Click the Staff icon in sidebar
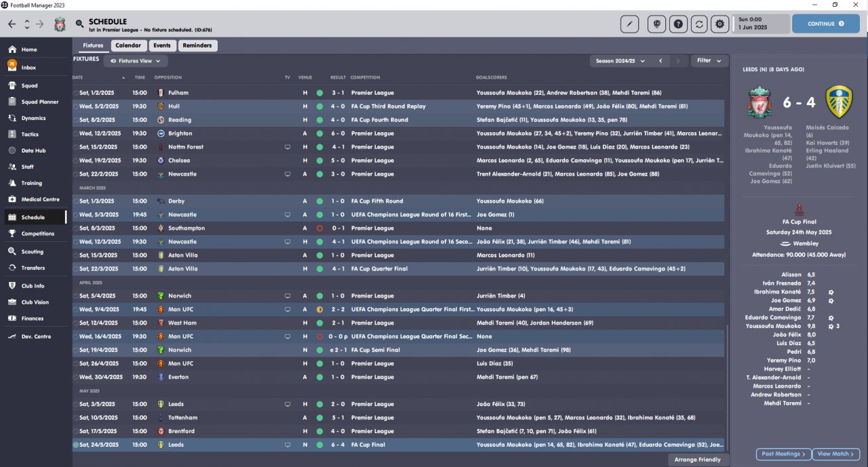Viewport: 868px width, 467px height. (12, 167)
